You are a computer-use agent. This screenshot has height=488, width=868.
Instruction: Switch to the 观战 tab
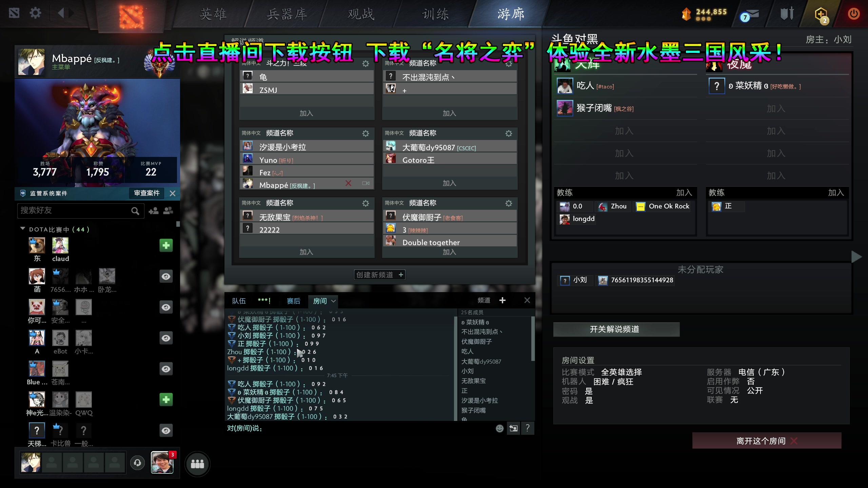pyautogui.click(x=361, y=14)
